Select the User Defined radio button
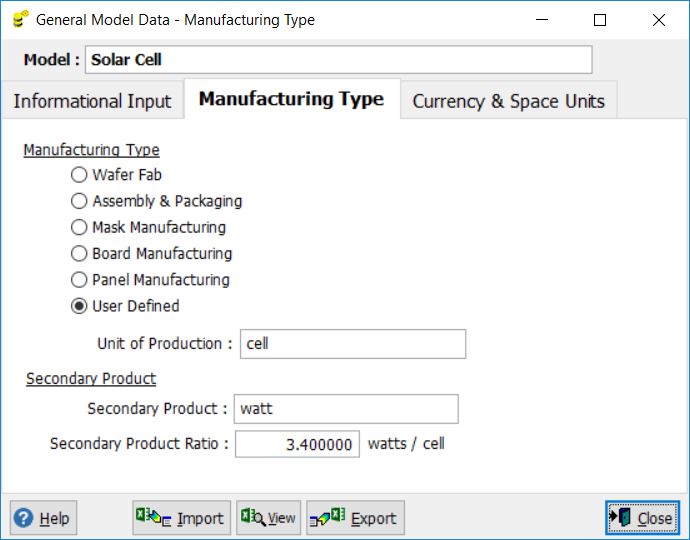The height and width of the screenshot is (540, 690). 79,306
